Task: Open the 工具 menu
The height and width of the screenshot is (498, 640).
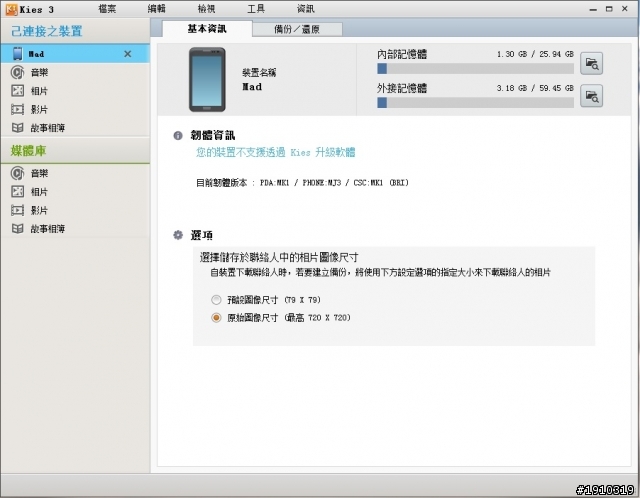Action: coord(256,9)
